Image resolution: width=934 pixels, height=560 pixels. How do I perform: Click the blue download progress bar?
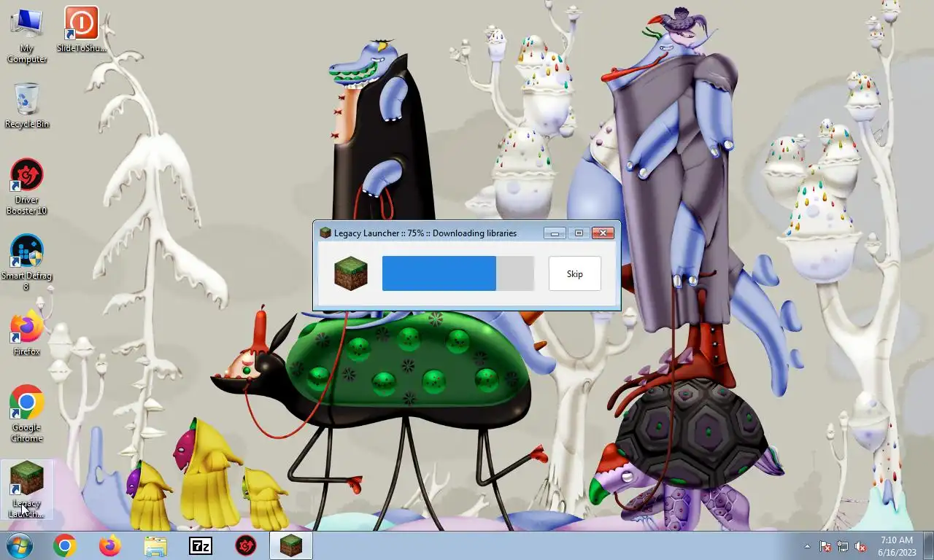pos(458,273)
